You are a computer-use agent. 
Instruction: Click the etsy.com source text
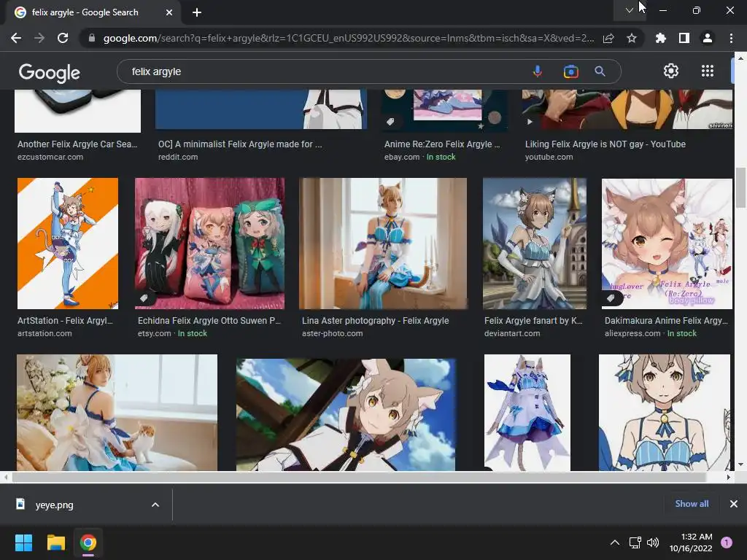(x=155, y=333)
